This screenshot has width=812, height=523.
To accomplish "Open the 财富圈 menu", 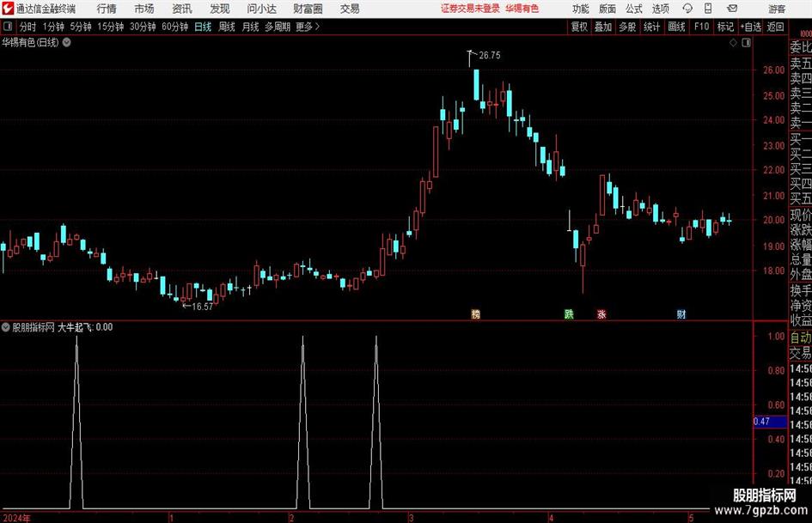I will tap(308, 9).
